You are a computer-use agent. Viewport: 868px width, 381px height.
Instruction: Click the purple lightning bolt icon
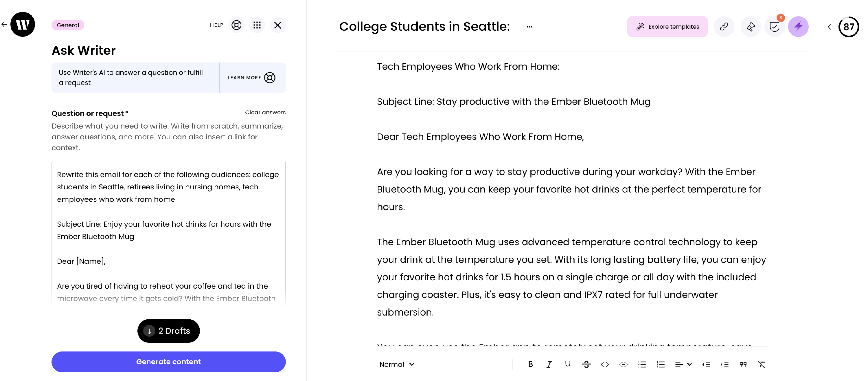coord(798,27)
